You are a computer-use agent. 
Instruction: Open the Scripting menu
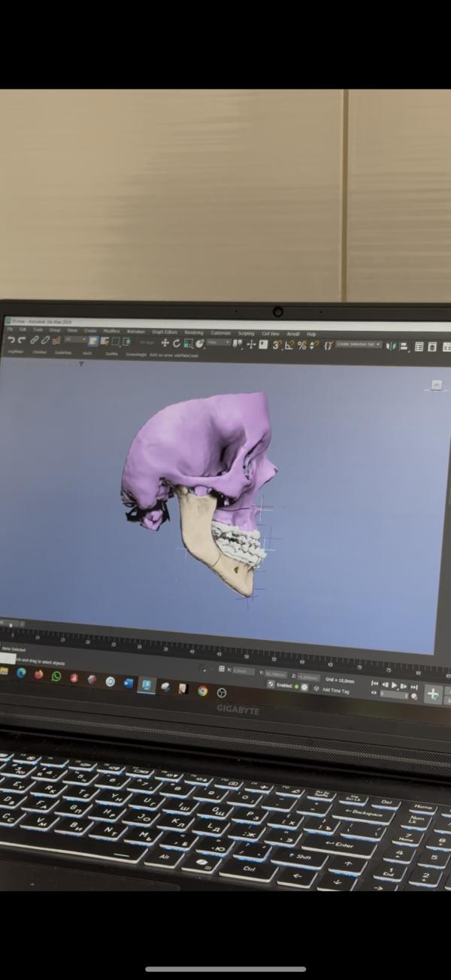246,333
